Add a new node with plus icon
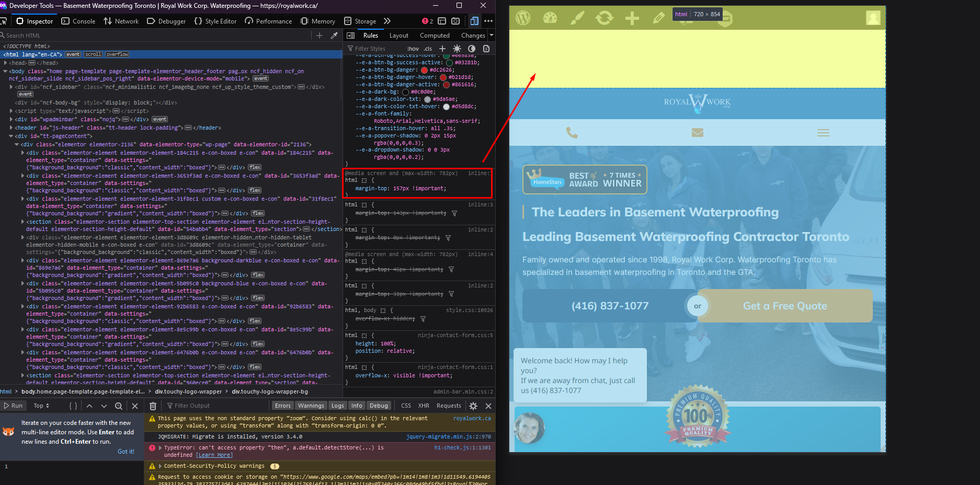980x485 pixels. pyautogui.click(x=320, y=36)
